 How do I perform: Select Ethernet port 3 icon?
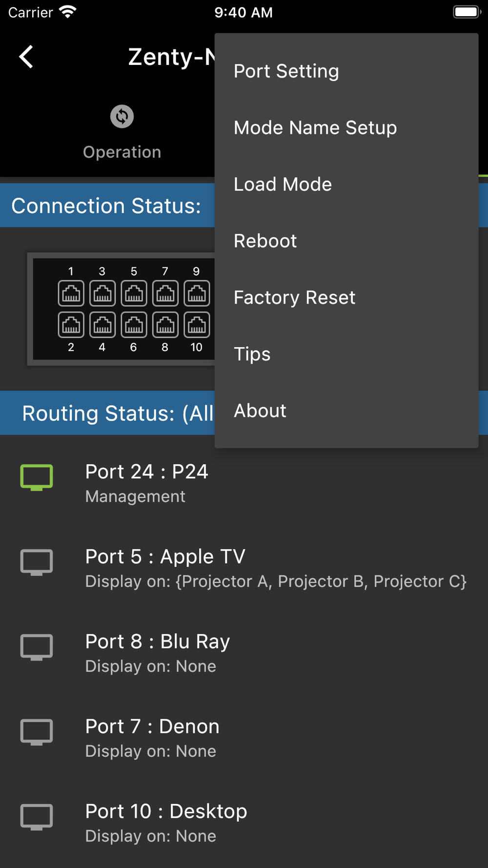coord(102,293)
